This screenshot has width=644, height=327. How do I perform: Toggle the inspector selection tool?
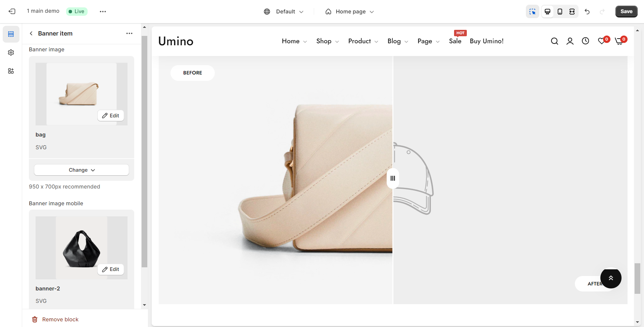[x=532, y=11]
